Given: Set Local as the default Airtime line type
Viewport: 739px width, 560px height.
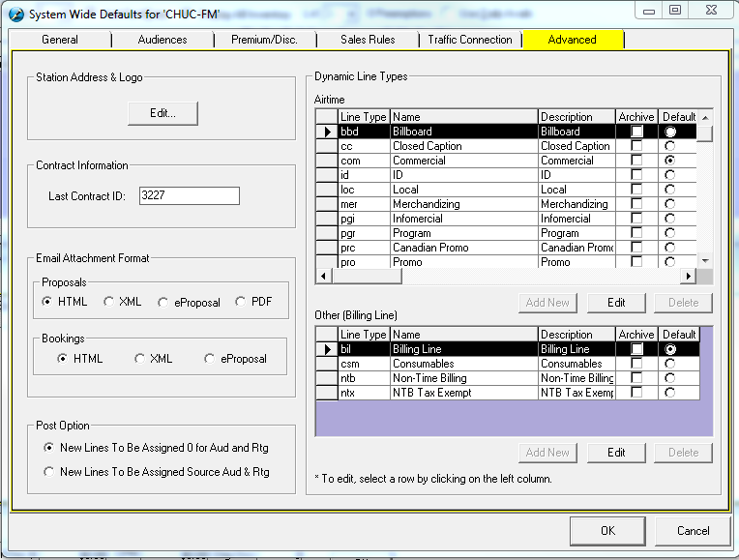Looking at the screenshot, I should click(669, 190).
